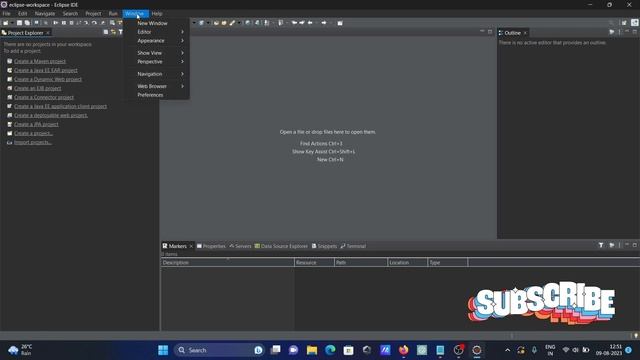Screen dimensions: 640x360
Task: Open the Project menu
Action: click(x=93, y=13)
